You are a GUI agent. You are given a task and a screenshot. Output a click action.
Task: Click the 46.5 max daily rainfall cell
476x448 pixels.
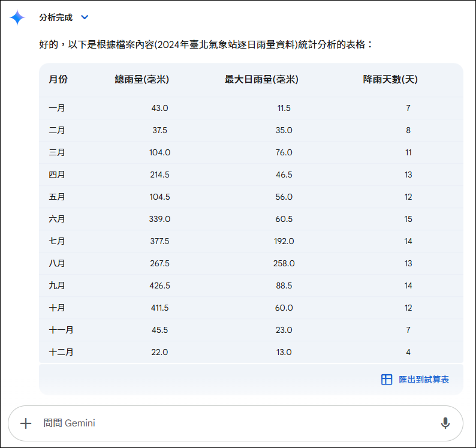tap(284, 175)
